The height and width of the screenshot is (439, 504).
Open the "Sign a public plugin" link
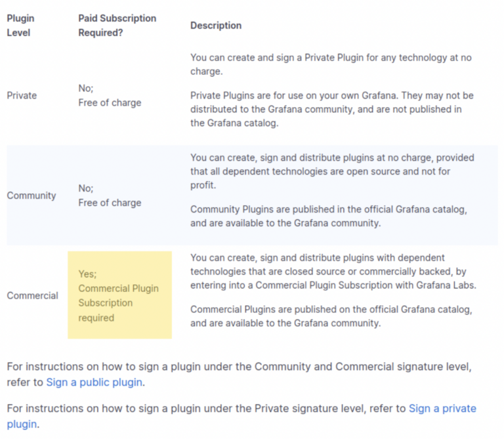coord(94,382)
